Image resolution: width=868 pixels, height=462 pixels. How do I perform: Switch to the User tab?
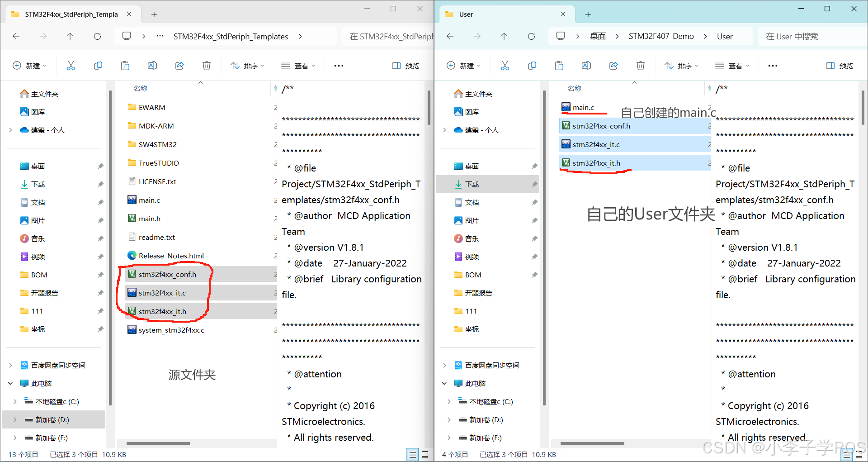466,14
